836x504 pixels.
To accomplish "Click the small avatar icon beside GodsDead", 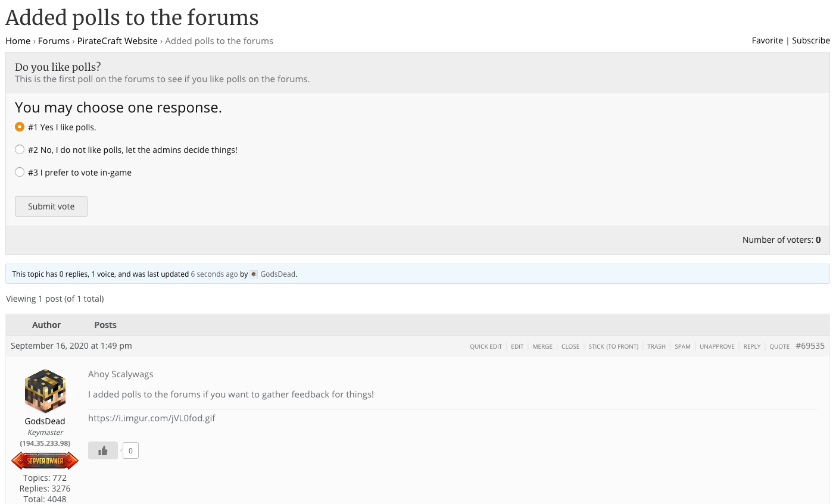I will click(254, 274).
